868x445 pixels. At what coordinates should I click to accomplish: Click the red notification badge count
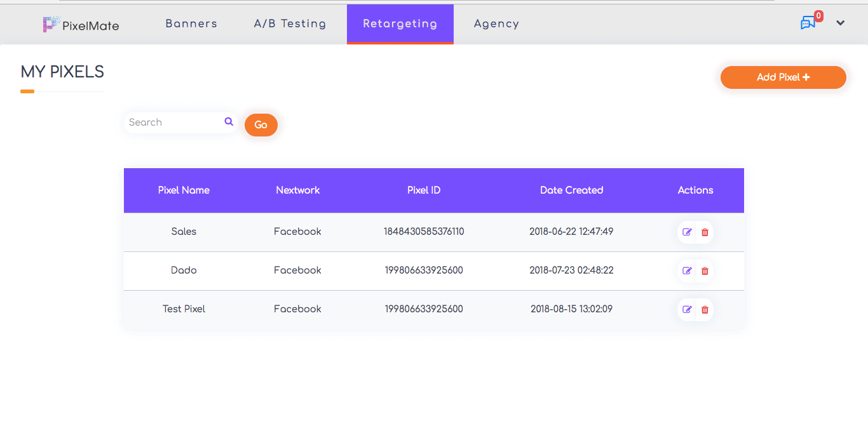pos(818,16)
